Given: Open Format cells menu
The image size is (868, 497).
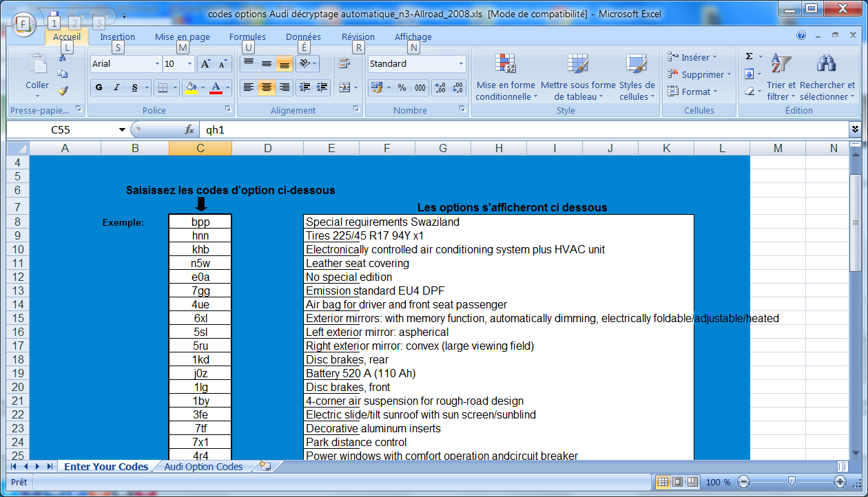Looking at the screenshot, I should pos(692,92).
